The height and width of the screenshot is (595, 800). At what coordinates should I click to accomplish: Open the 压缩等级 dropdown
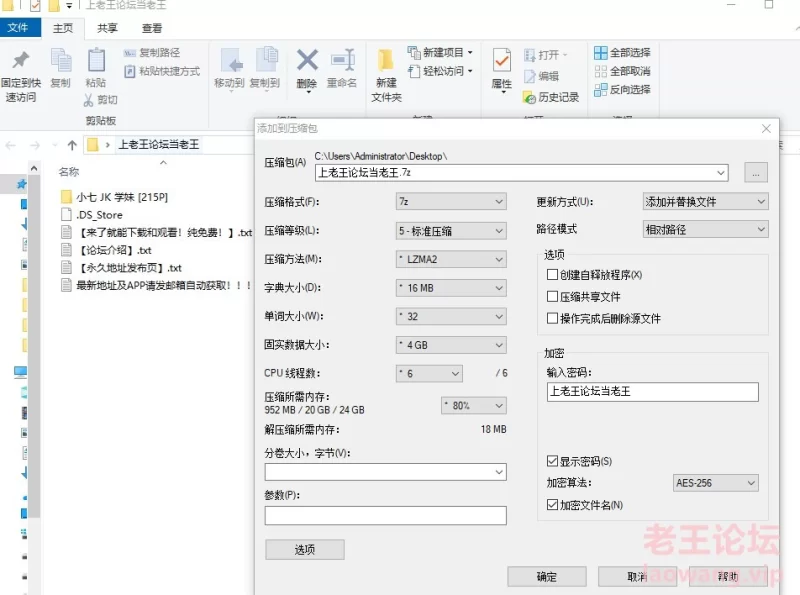coord(451,230)
